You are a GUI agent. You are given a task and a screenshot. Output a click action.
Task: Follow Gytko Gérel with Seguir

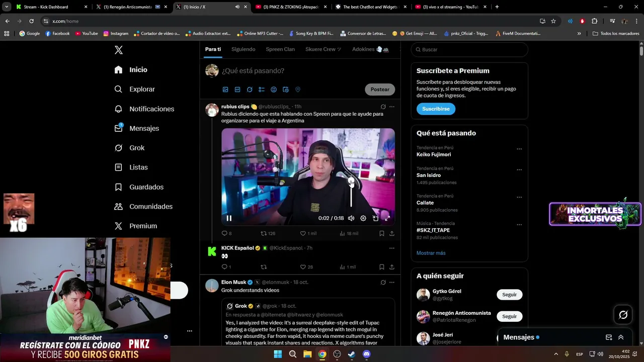click(509, 295)
